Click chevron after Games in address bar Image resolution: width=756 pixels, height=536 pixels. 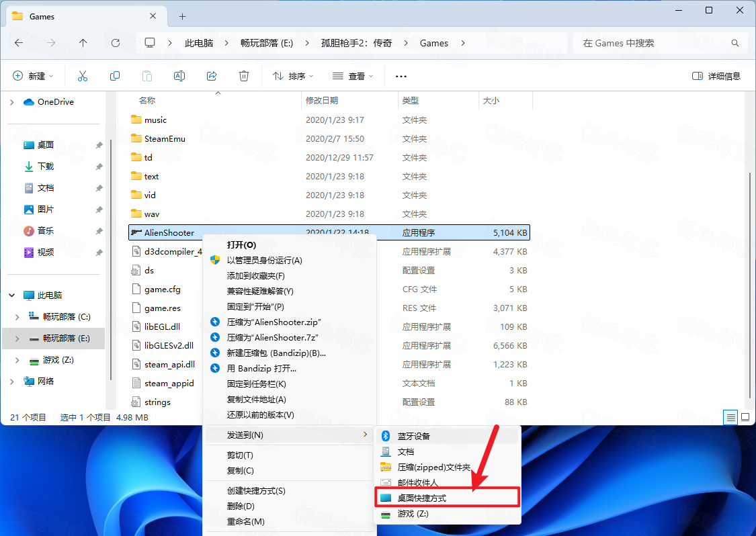click(x=463, y=43)
